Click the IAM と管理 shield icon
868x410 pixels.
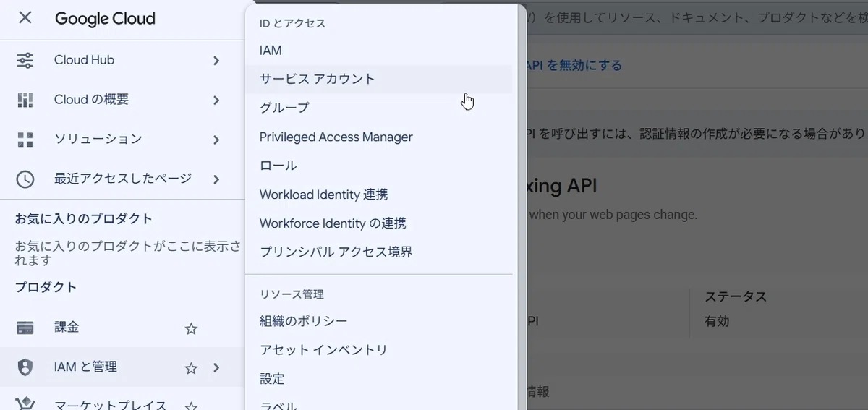click(25, 367)
